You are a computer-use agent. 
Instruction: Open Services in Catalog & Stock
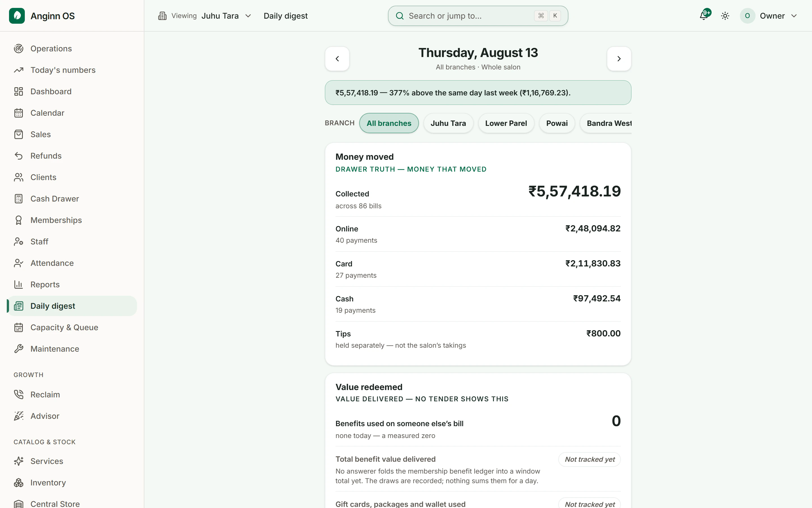pos(72,461)
